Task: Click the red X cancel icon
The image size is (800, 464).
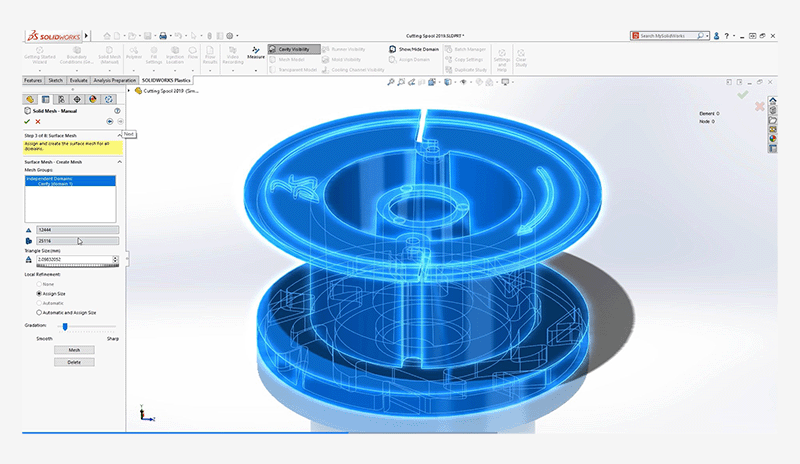Action: 39,122
